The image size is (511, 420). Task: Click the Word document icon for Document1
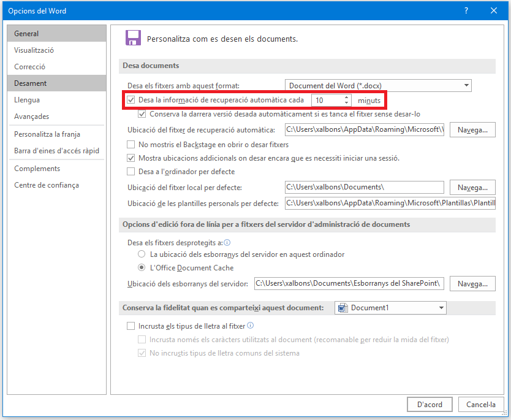(342, 308)
